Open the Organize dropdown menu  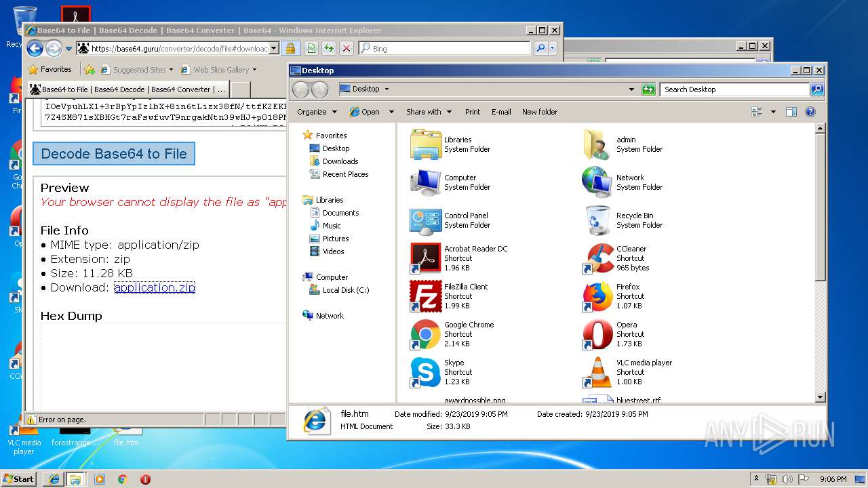[317, 112]
